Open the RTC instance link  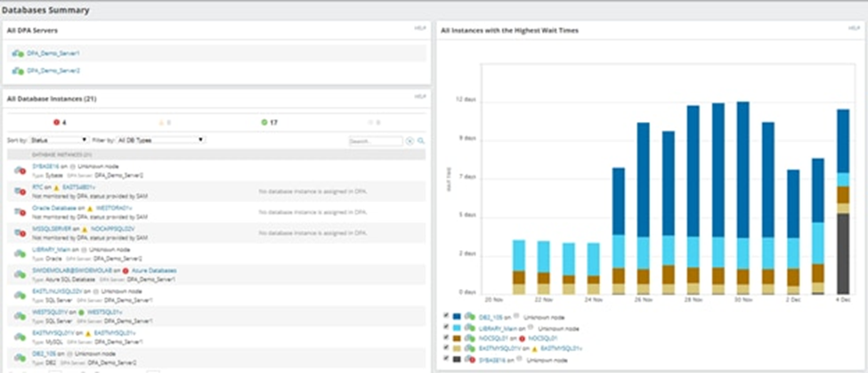coord(37,188)
